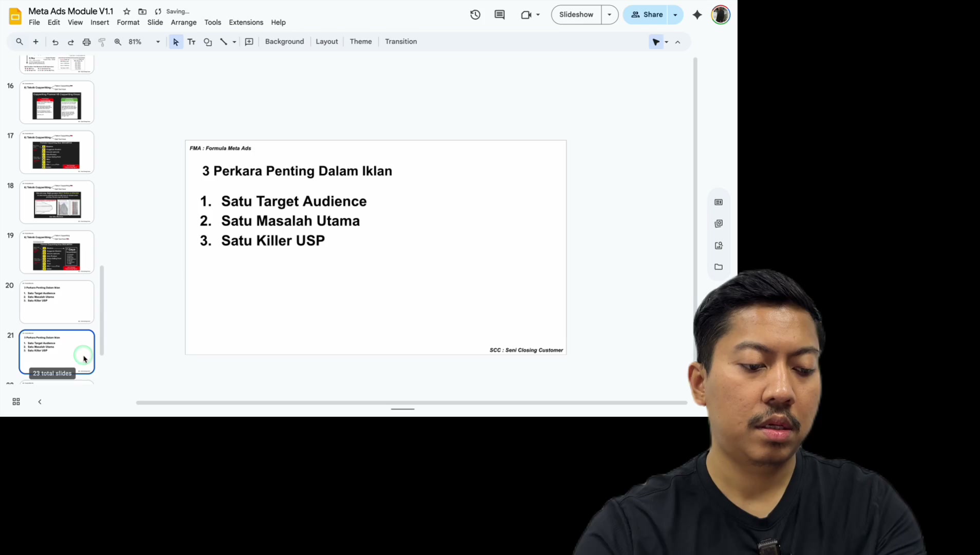Click the slide title text box
This screenshot has height=555, width=980.
coord(297,171)
